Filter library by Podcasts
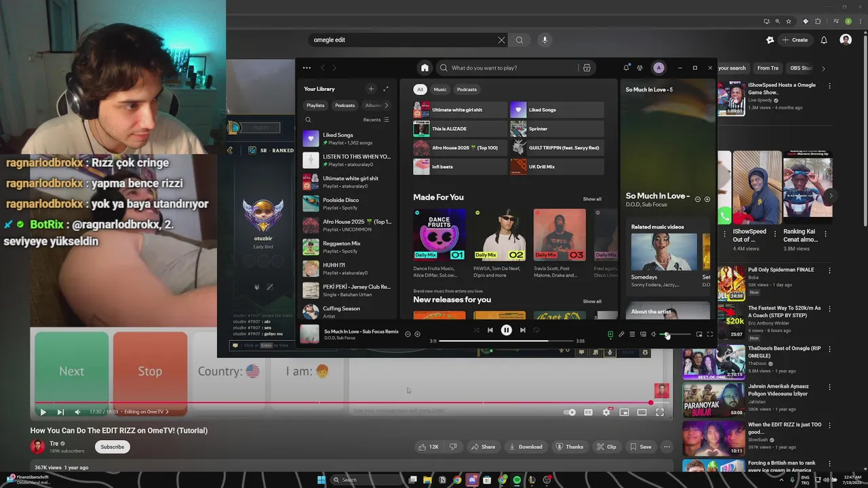This screenshot has height=488, width=868. tap(344, 105)
